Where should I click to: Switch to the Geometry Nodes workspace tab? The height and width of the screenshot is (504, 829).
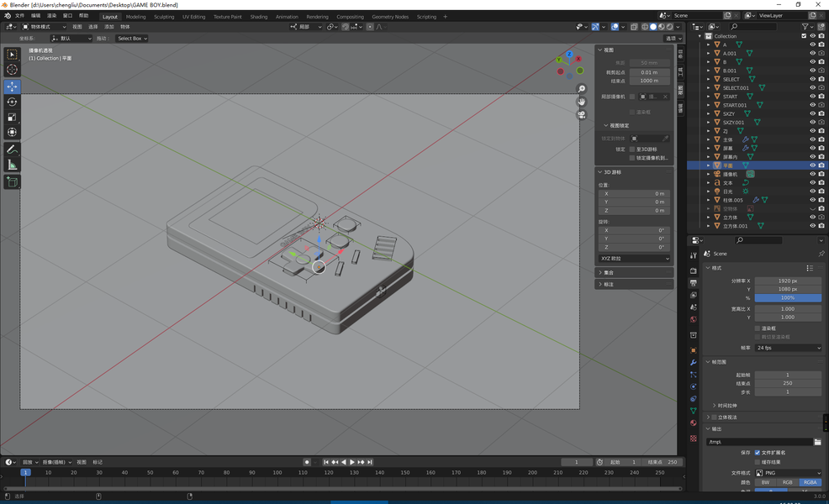pyautogui.click(x=390, y=17)
